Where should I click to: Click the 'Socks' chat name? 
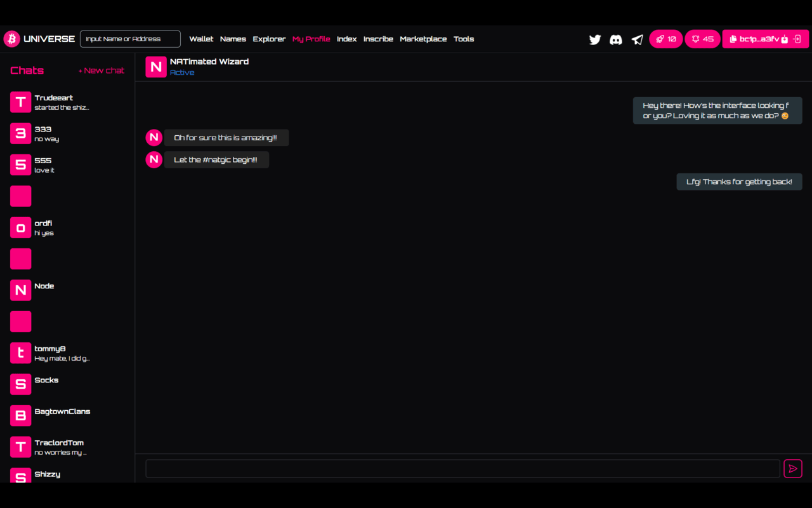pos(46,380)
